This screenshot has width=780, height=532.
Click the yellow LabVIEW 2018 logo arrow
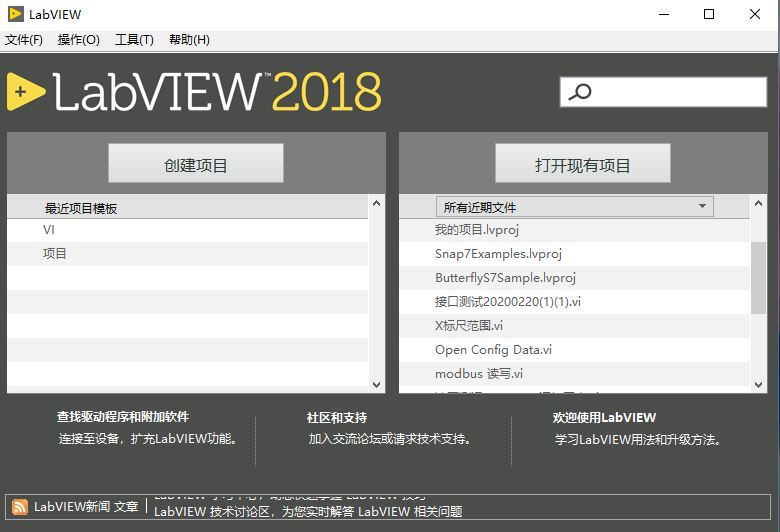26,92
